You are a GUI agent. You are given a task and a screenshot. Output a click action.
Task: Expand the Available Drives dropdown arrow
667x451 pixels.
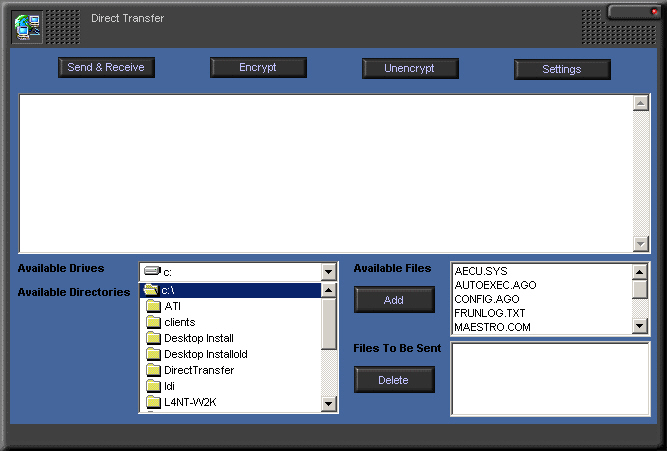pos(328,271)
